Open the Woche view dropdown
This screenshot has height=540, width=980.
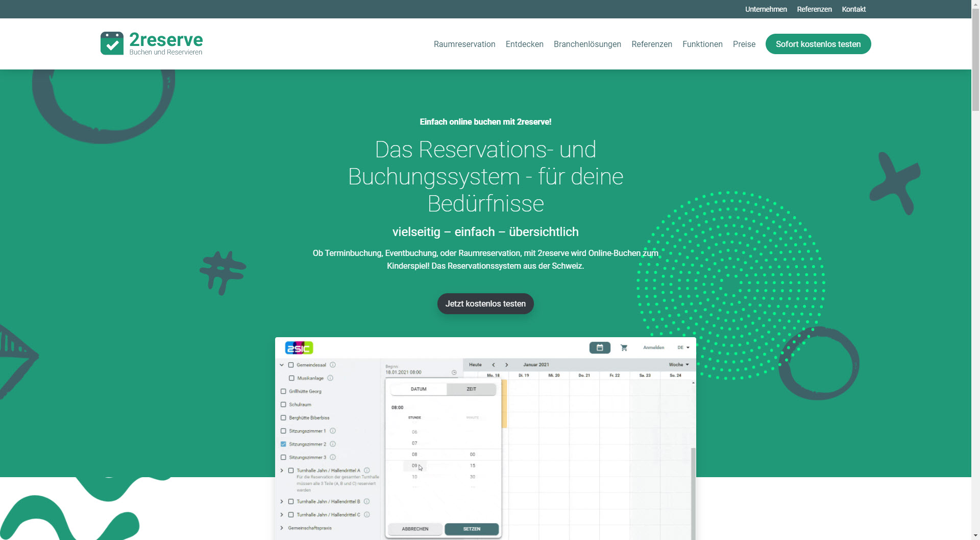click(678, 364)
